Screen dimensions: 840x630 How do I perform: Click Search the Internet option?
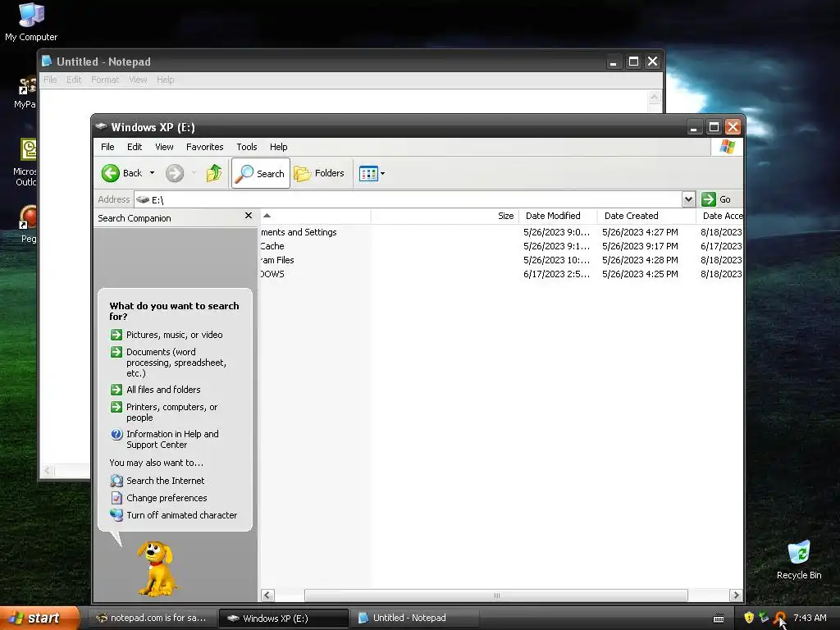coord(165,481)
